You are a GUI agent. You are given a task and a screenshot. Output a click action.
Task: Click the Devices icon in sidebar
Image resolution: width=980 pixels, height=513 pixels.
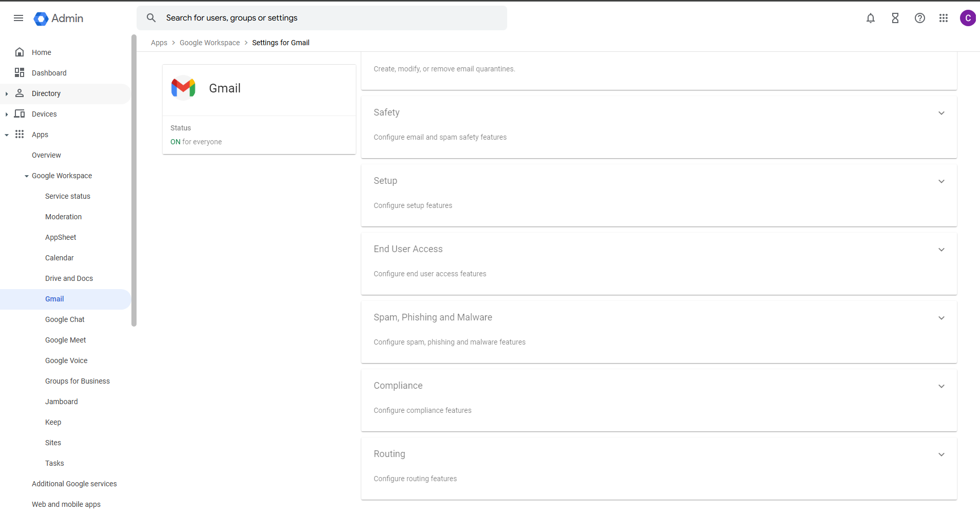coord(20,113)
